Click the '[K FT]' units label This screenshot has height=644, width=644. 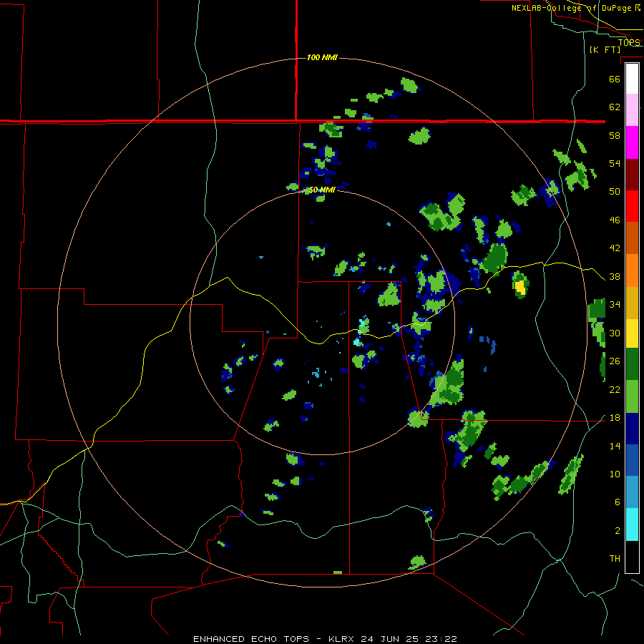coord(605,49)
